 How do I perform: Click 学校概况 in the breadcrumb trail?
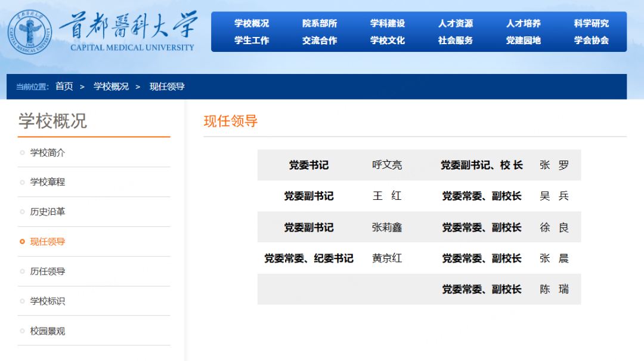click(x=110, y=86)
